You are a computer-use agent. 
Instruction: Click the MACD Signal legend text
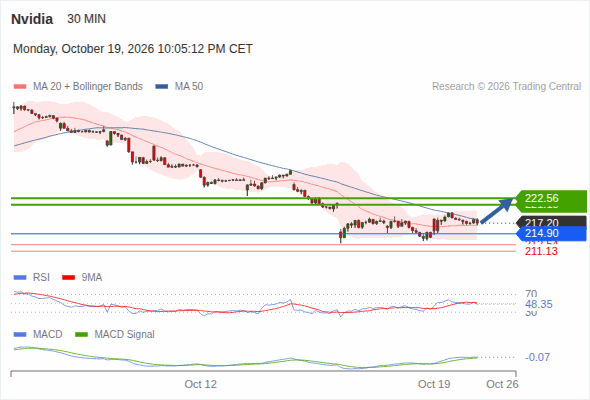pyautogui.click(x=125, y=335)
